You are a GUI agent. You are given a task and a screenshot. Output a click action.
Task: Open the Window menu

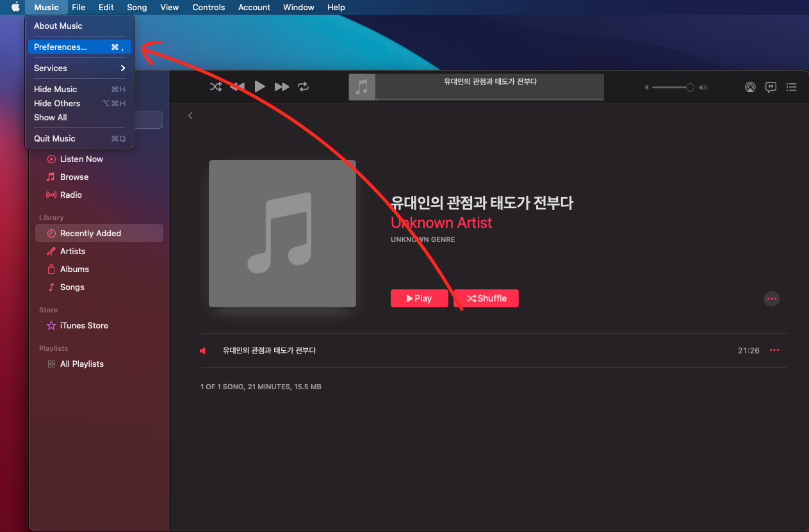pos(298,7)
